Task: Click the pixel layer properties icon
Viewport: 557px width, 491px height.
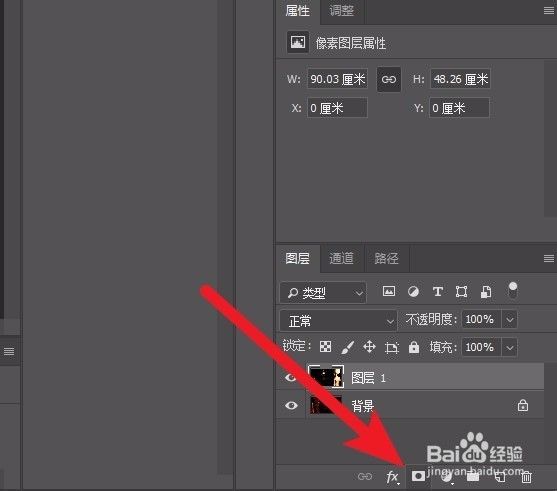Action: [298, 42]
